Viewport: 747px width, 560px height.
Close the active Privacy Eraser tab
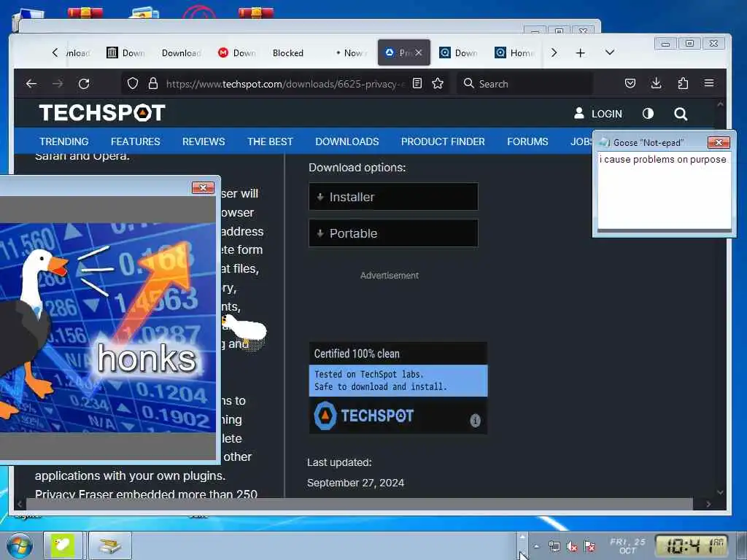point(418,52)
